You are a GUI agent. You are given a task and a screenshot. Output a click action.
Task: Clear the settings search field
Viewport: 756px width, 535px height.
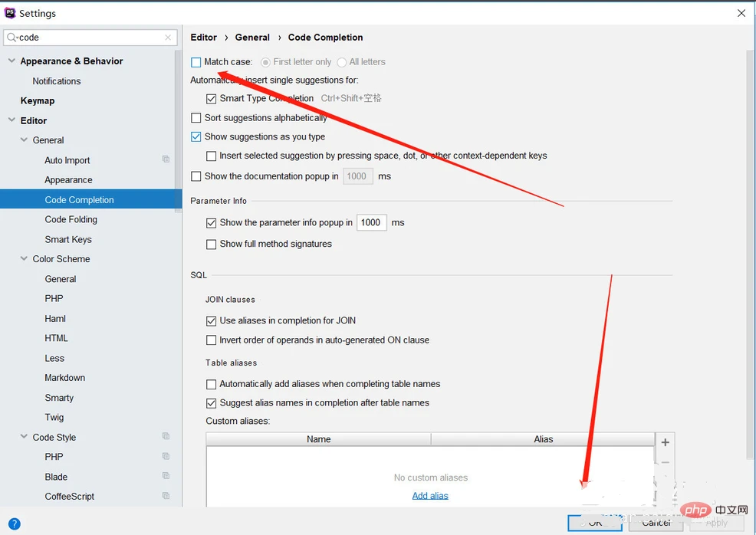click(168, 38)
